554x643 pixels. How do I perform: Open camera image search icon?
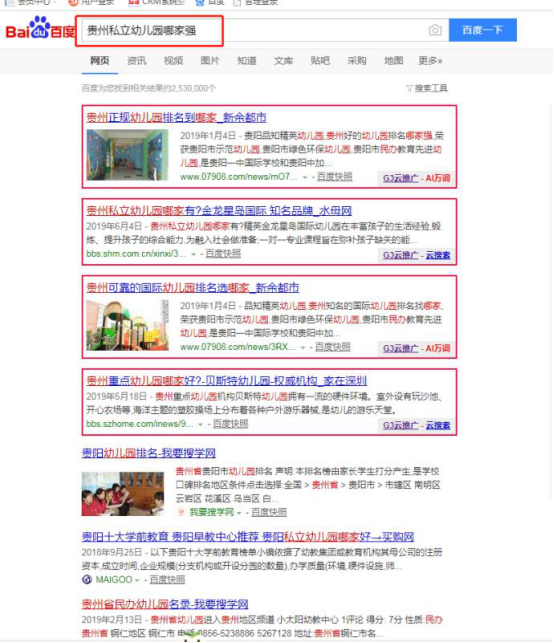(435, 30)
